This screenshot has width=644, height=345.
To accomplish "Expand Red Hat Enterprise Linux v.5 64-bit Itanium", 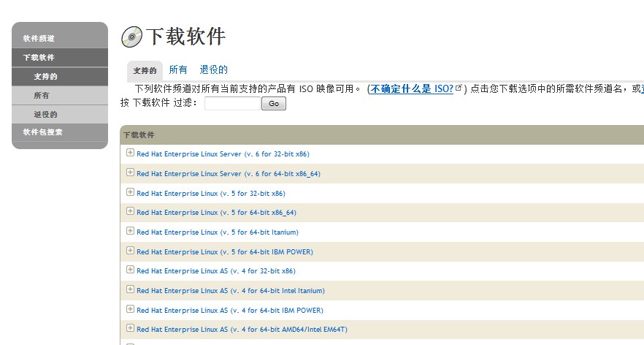I will tap(130, 231).
